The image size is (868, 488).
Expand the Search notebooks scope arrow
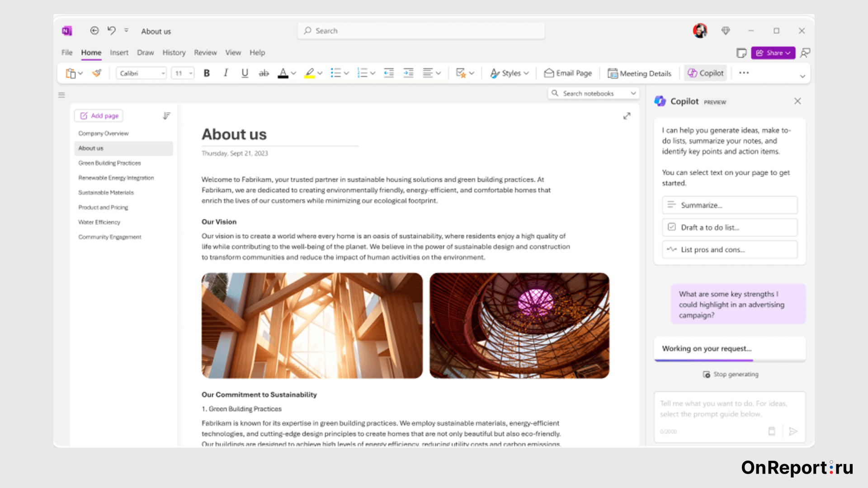(x=633, y=93)
